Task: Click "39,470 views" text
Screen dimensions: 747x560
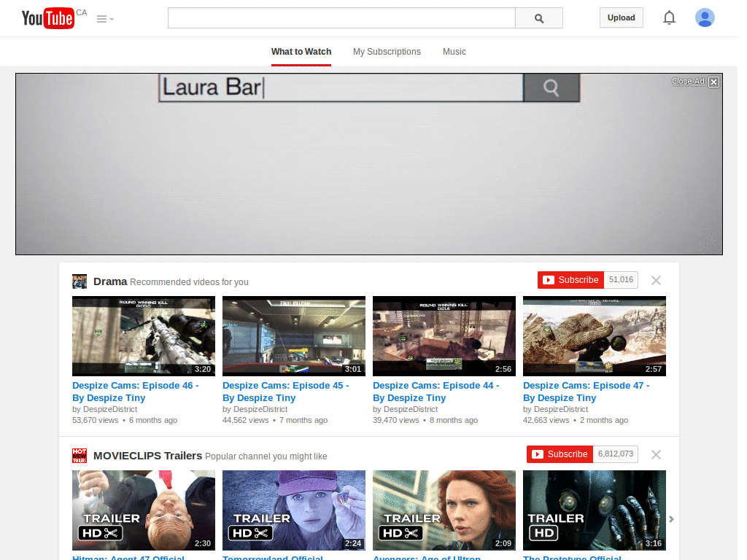Action: [396, 420]
